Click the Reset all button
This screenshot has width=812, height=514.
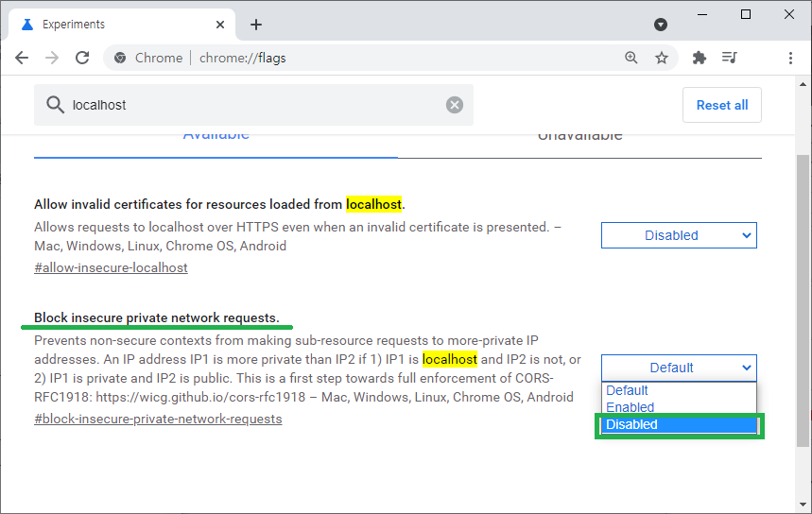(722, 105)
